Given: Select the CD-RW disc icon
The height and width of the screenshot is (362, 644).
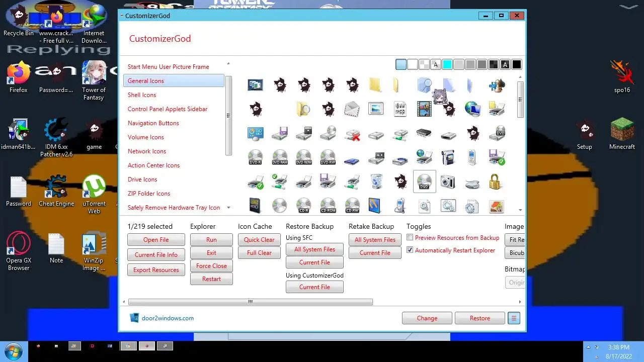Looking at the screenshot, I should [352, 206].
